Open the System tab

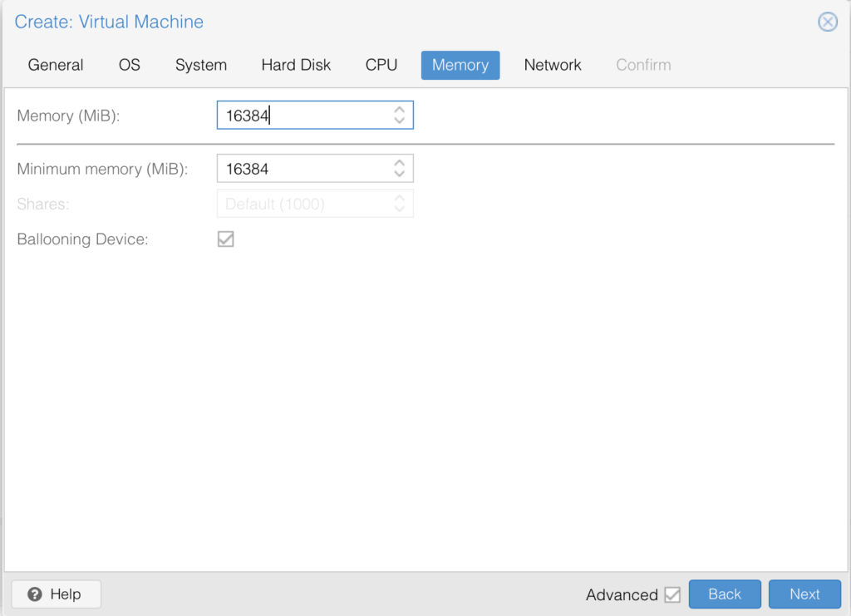(x=200, y=64)
